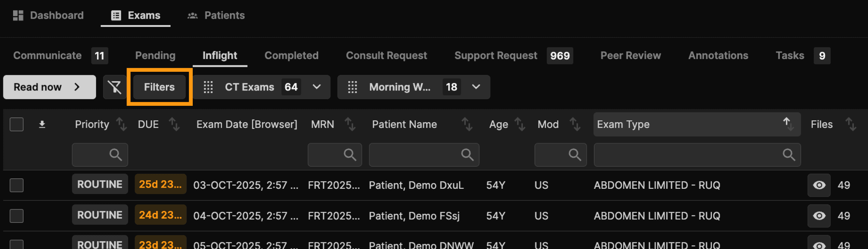Click the due time 24d 23...
The height and width of the screenshot is (249, 868).
click(161, 215)
